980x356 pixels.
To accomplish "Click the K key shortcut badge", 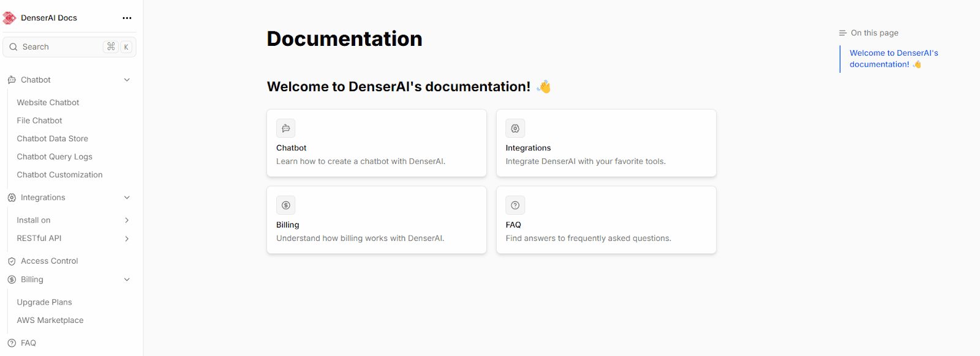I will point(126,46).
